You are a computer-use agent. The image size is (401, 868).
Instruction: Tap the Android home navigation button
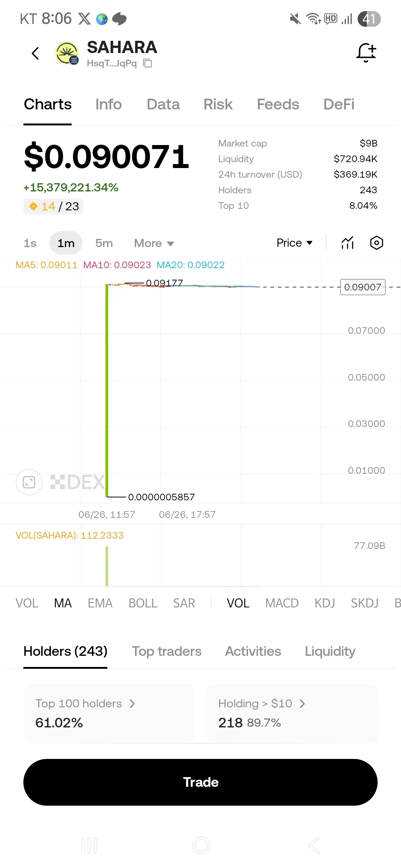tap(201, 845)
